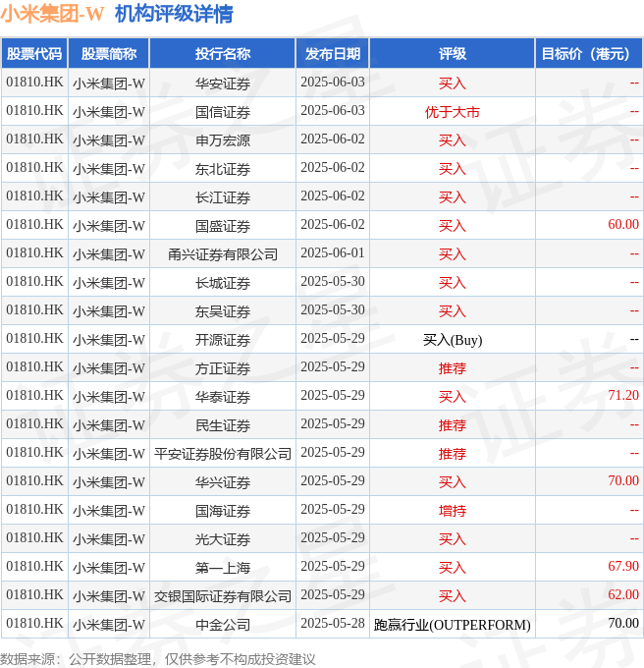Select the 股票简称 column header
This screenshot has height=668, width=644.
[x=109, y=54]
